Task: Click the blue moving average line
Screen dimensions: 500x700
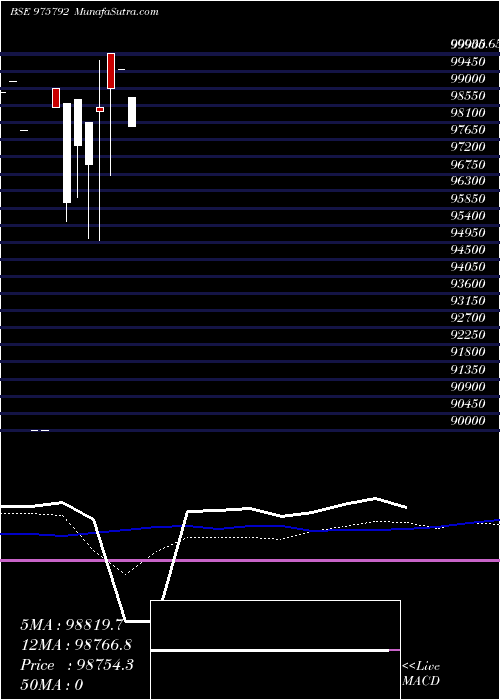Action: (250, 527)
